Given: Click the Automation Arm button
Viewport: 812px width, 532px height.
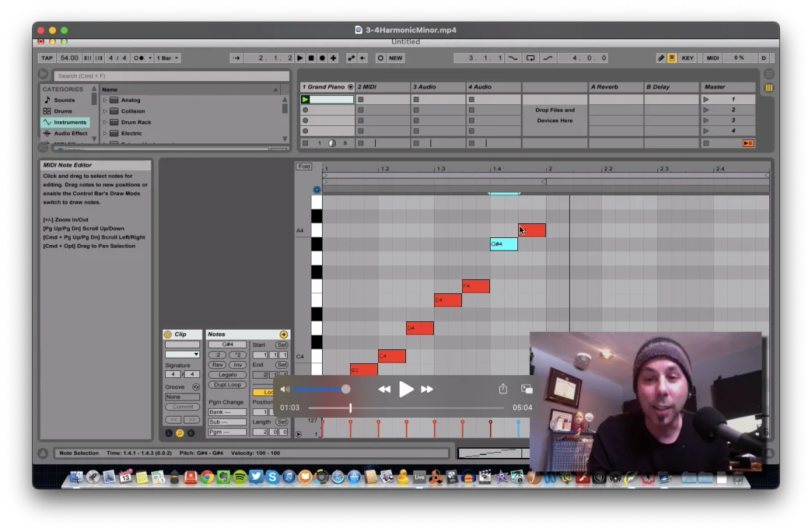Looking at the screenshot, I should [351, 58].
